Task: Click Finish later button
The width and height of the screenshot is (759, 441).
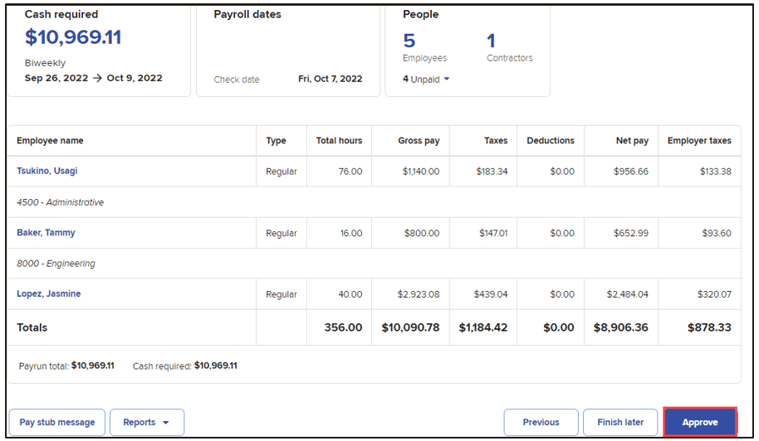Action: pos(620,422)
